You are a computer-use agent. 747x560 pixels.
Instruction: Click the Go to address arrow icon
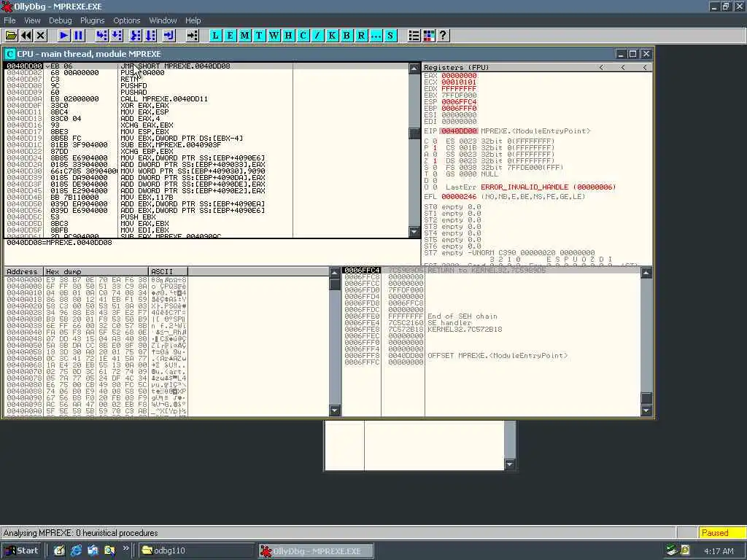(192, 35)
